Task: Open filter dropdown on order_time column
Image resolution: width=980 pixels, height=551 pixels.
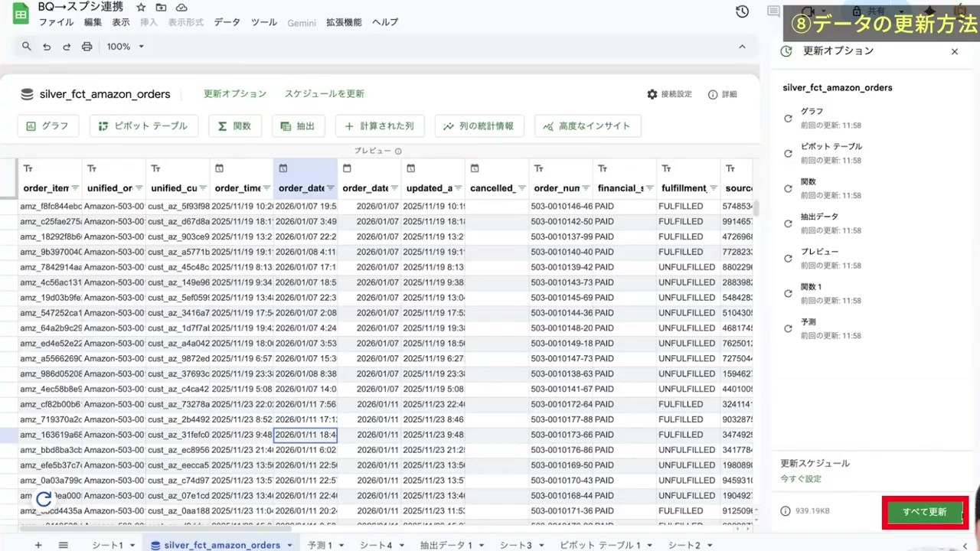Action: point(266,188)
